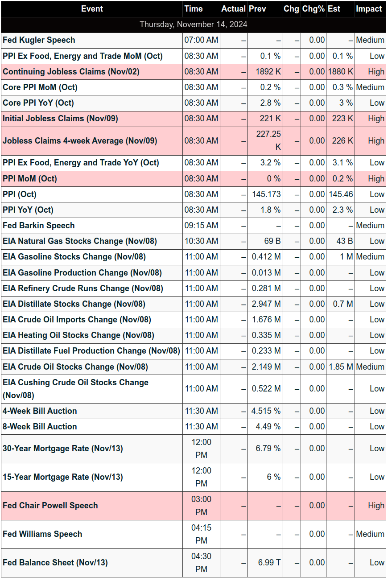Open the Fed Williams Speech event
Image resolution: width=392 pixels, height=581 pixels.
point(42,534)
